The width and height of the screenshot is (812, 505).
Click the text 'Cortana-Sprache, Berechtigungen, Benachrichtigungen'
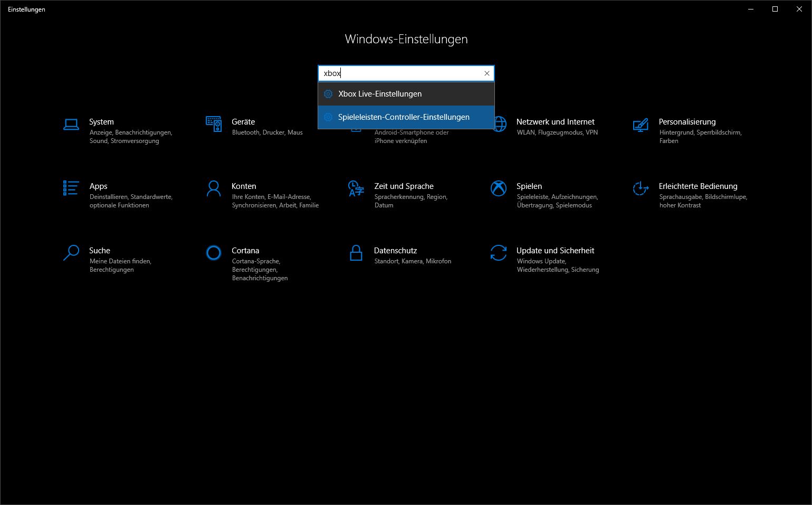[x=260, y=270]
